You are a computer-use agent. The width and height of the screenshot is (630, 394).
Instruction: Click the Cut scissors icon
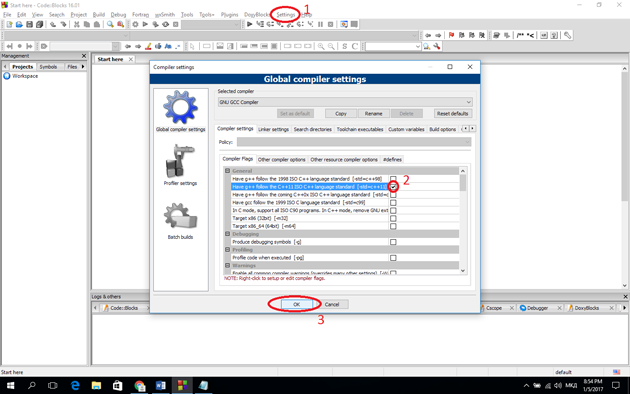click(77, 24)
